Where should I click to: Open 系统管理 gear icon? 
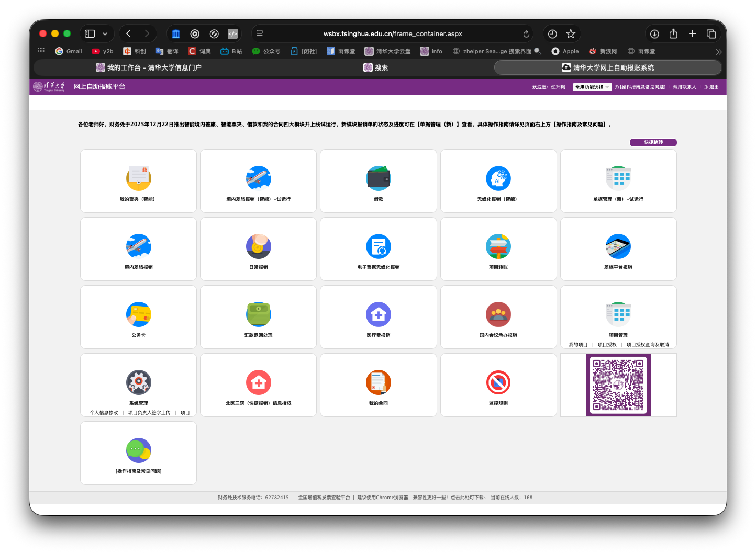(139, 382)
